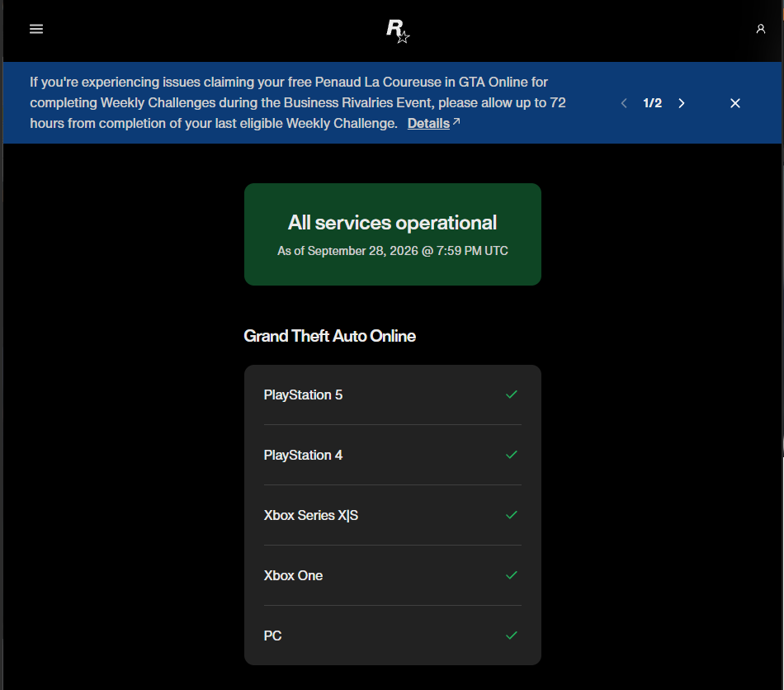Click Xbox Series X|S green status checkmark
784x690 pixels.
point(512,515)
